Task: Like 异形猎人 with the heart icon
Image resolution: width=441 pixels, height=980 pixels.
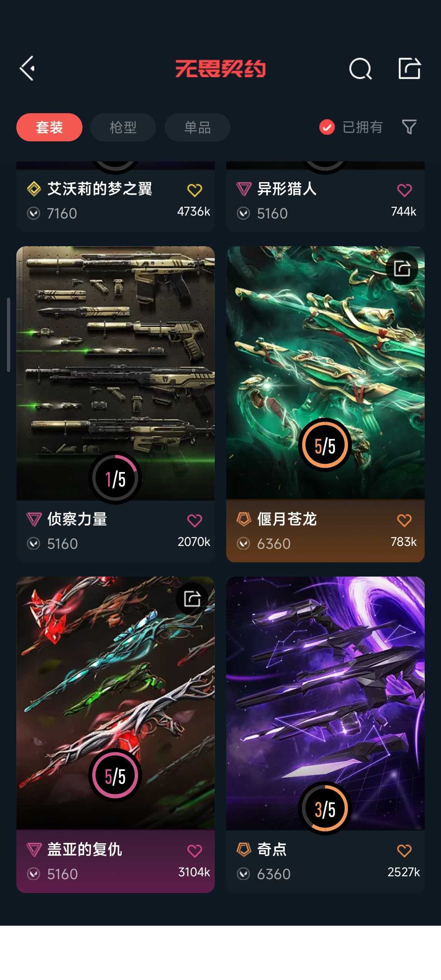Action: pos(404,190)
